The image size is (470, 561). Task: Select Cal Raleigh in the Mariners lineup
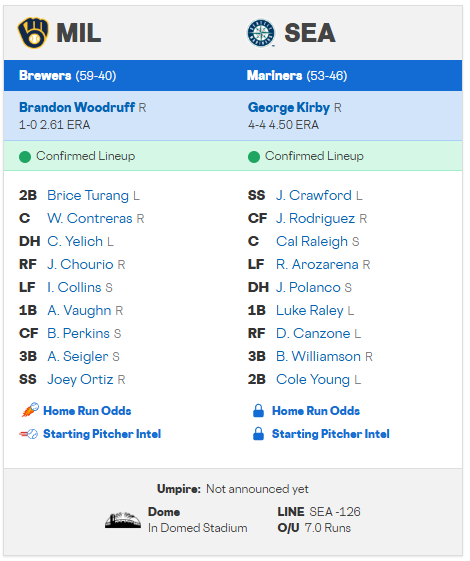pos(312,242)
